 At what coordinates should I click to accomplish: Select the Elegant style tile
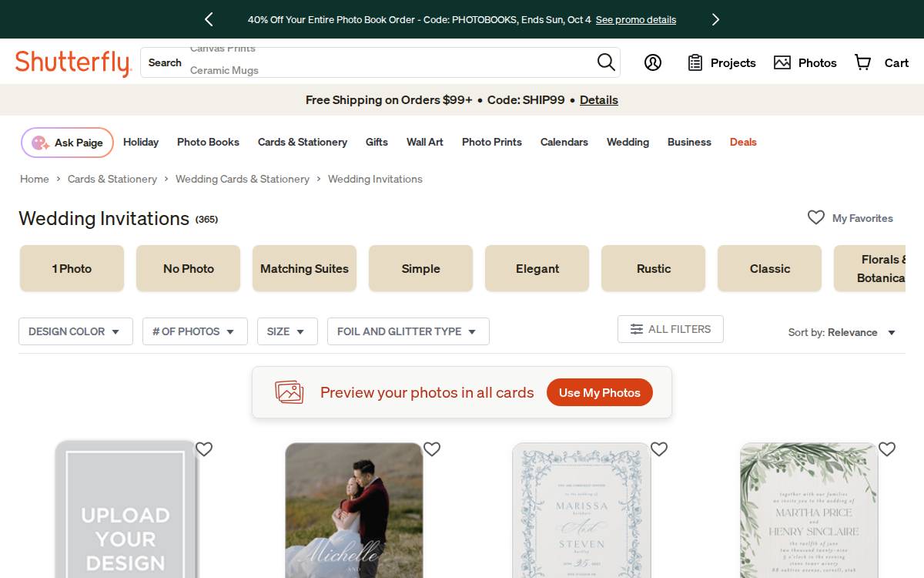tap(537, 268)
